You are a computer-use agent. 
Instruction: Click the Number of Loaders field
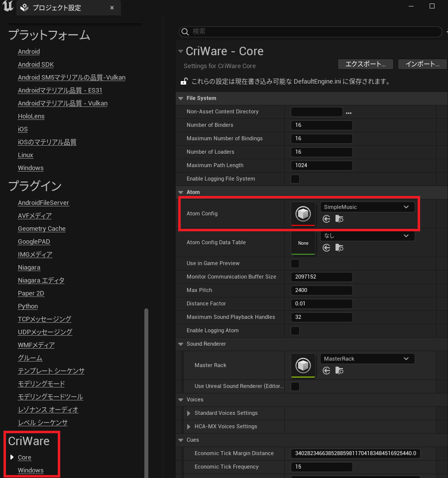(x=322, y=152)
